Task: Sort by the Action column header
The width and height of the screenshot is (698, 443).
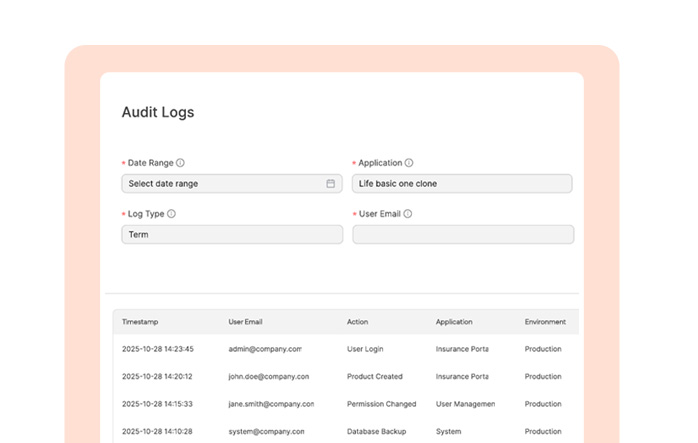Action: 357,322
